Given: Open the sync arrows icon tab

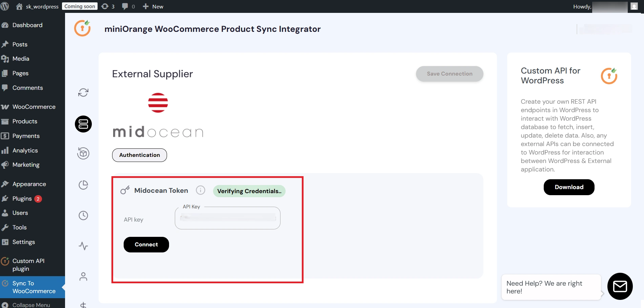Looking at the screenshot, I should [x=83, y=93].
